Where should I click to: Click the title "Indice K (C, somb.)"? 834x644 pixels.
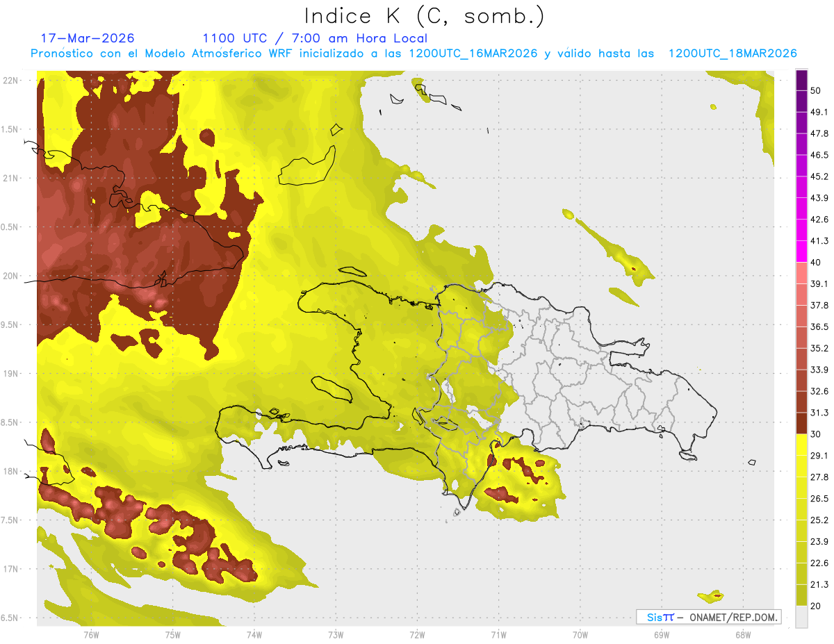click(425, 16)
